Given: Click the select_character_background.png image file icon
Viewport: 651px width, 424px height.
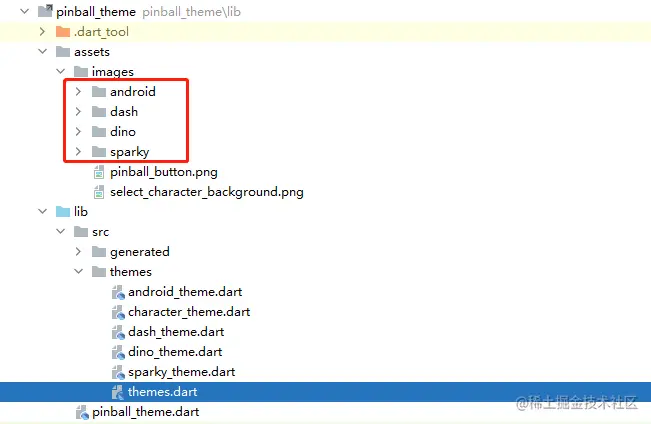Looking at the screenshot, I should (99, 192).
